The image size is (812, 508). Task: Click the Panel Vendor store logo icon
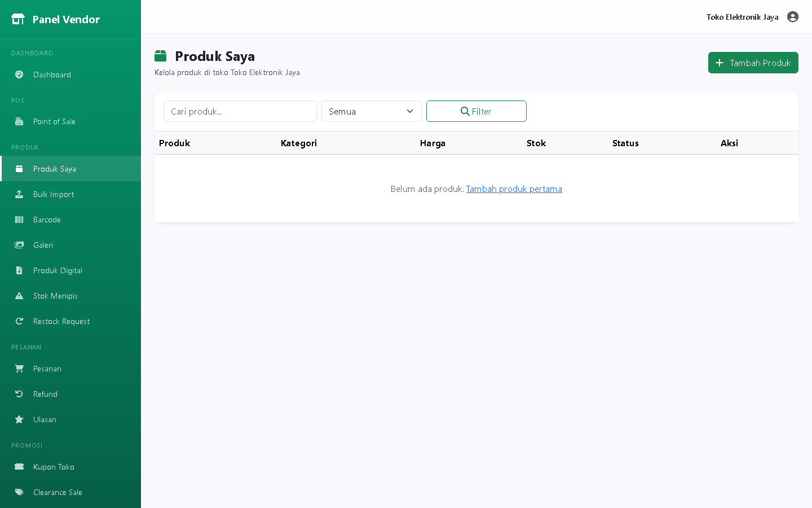18,19
